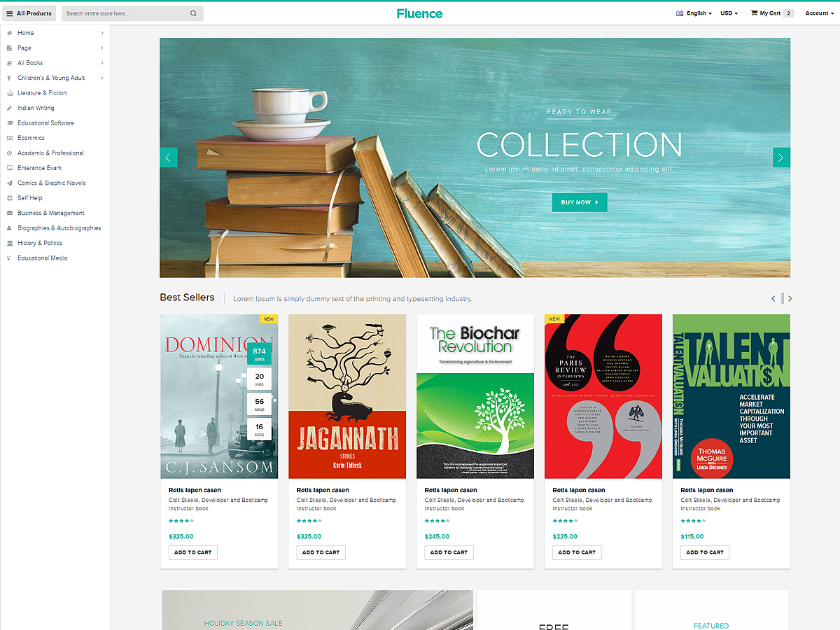Click the Biographies & Autobiographies icon
This screenshot has height=630, width=840.
coord(10,228)
